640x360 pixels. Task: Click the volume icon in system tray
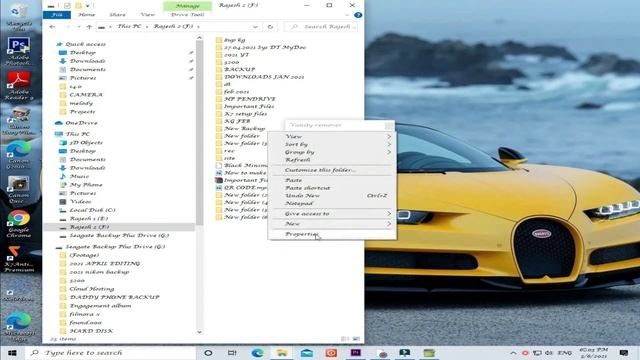pyautogui.click(x=549, y=353)
